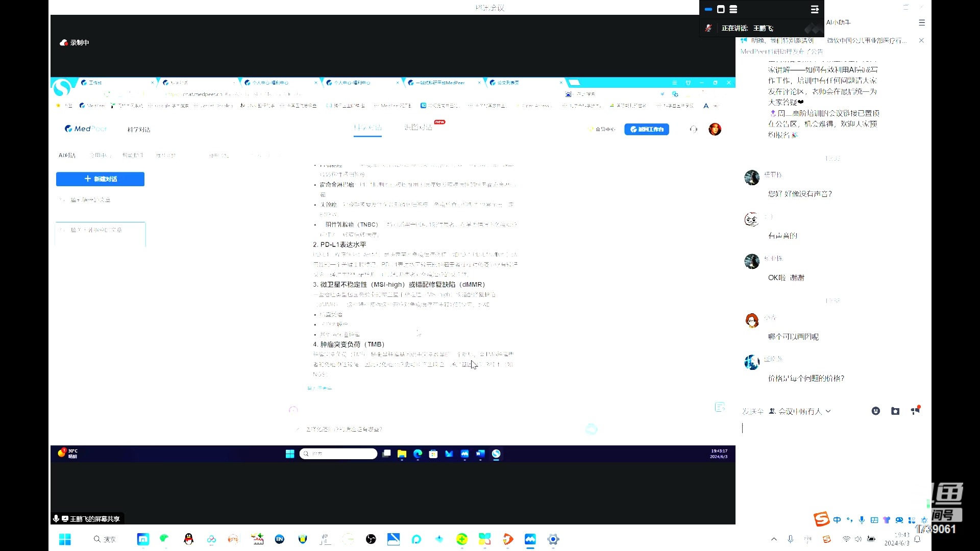Open announcement megaphone icon with red dot
The width and height of the screenshot is (980, 551).
915,410
